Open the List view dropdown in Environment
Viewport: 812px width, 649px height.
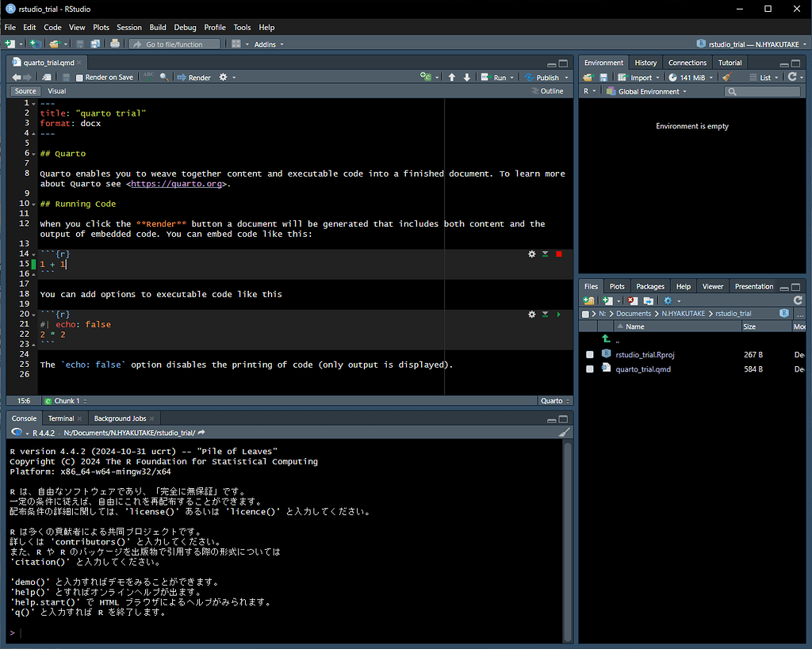click(x=764, y=78)
